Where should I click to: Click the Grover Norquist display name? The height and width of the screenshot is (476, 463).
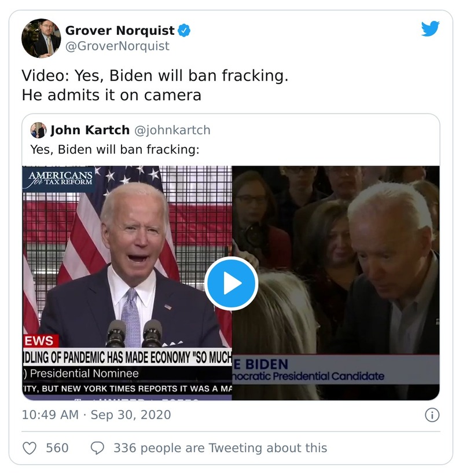pyautogui.click(x=120, y=30)
